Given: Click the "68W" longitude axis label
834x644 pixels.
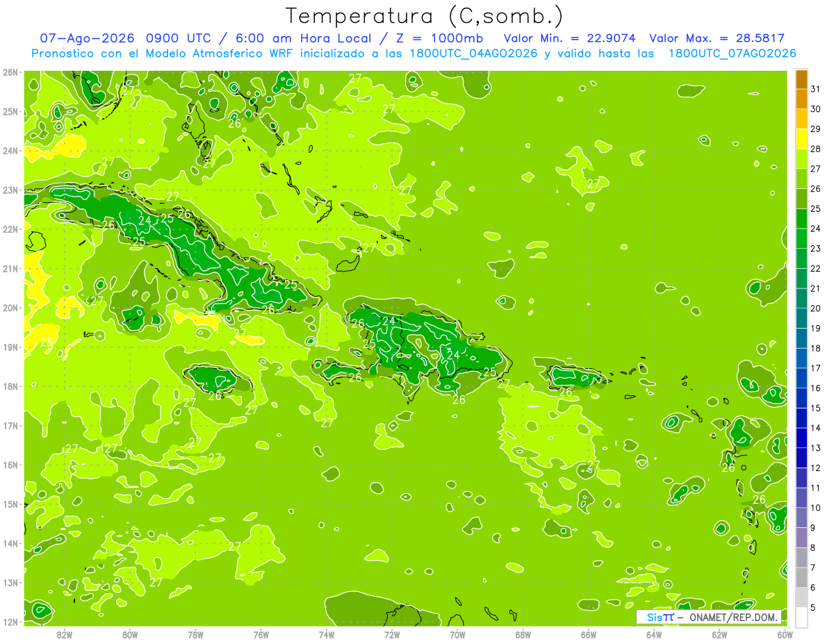Looking at the screenshot, I should pyautogui.click(x=523, y=634).
